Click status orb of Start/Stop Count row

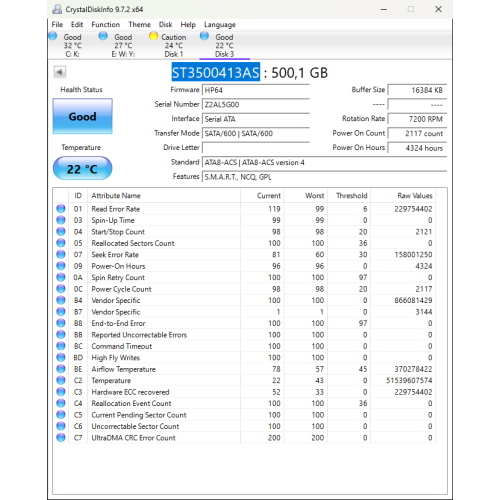(61, 232)
